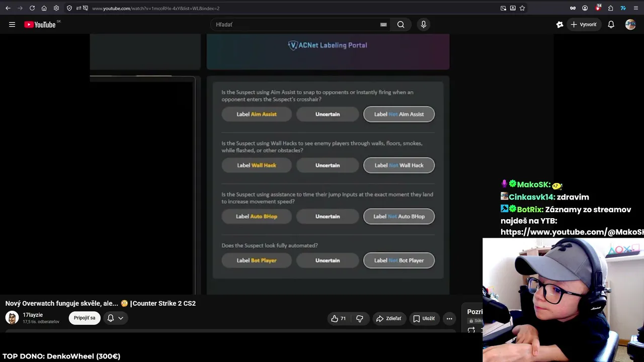644x362 pixels.
Task: Open the infinity-shaped extension icon
Action: [x=573, y=8]
